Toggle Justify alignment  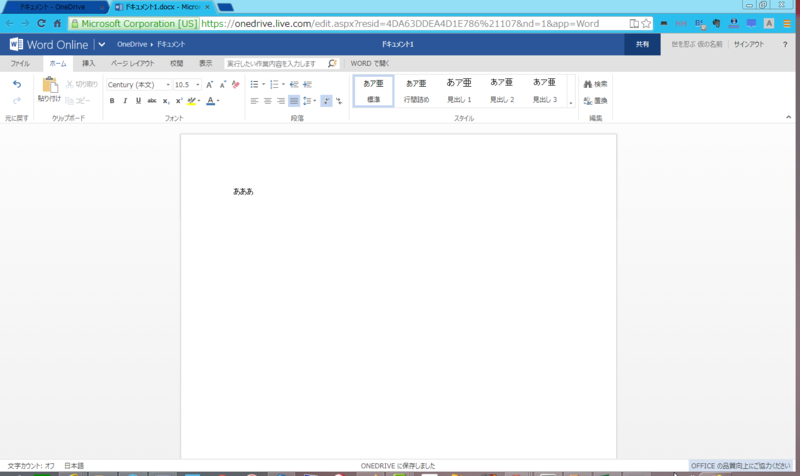tap(294, 101)
